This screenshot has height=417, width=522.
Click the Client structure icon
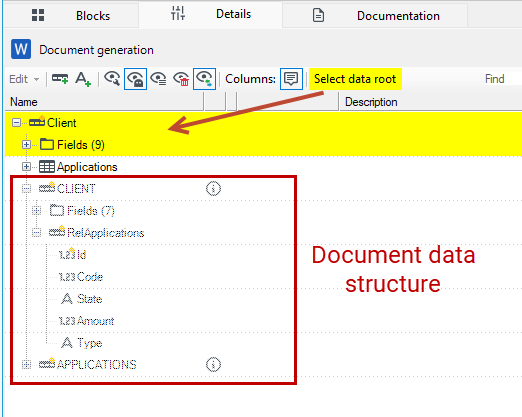click(37, 121)
